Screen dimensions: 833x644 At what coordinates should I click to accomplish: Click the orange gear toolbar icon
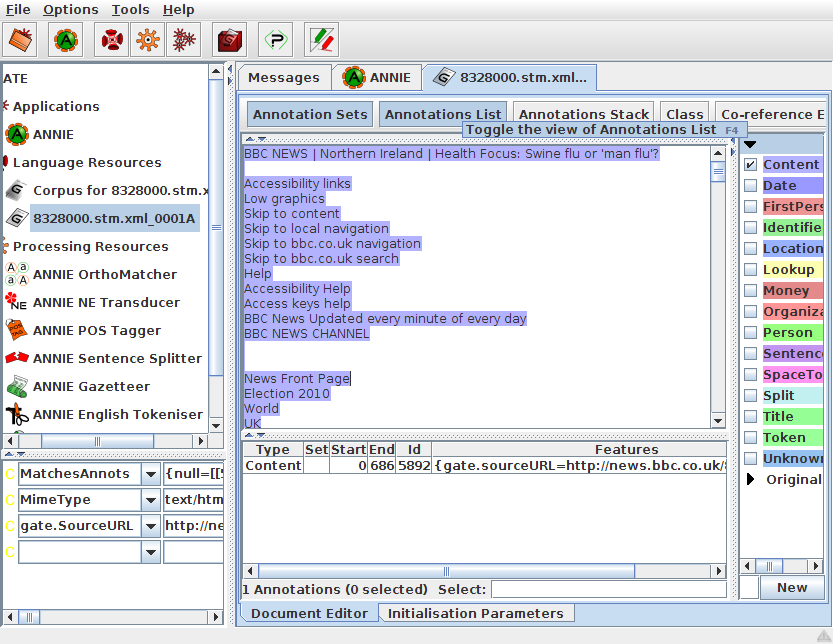[x=148, y=40]
